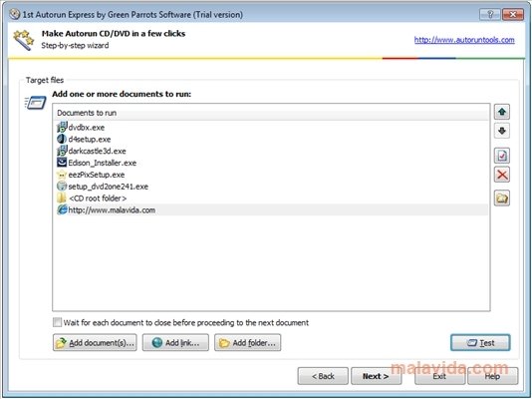532x399 pixels.
Task: Click the Add link... button
Action: (x=175, y=342)
